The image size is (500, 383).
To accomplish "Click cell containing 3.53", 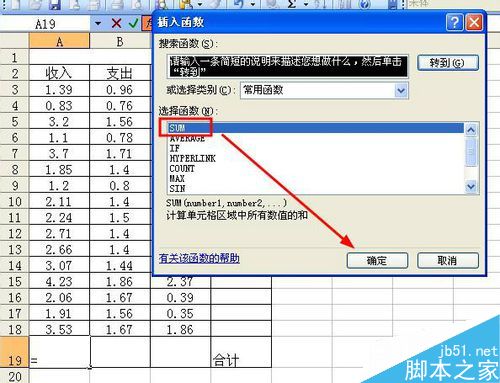I will click(x=59, y=329).
